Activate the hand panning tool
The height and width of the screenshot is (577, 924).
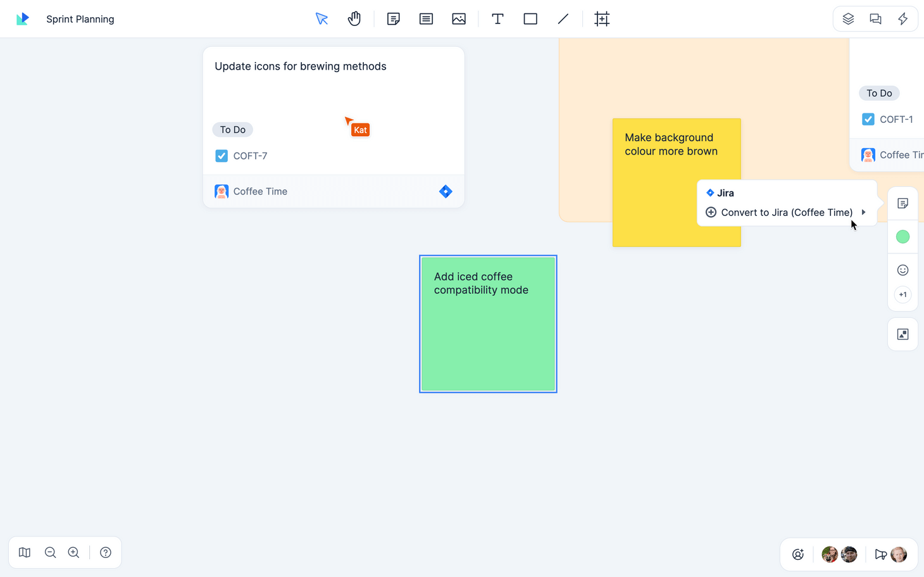point(354,19)
